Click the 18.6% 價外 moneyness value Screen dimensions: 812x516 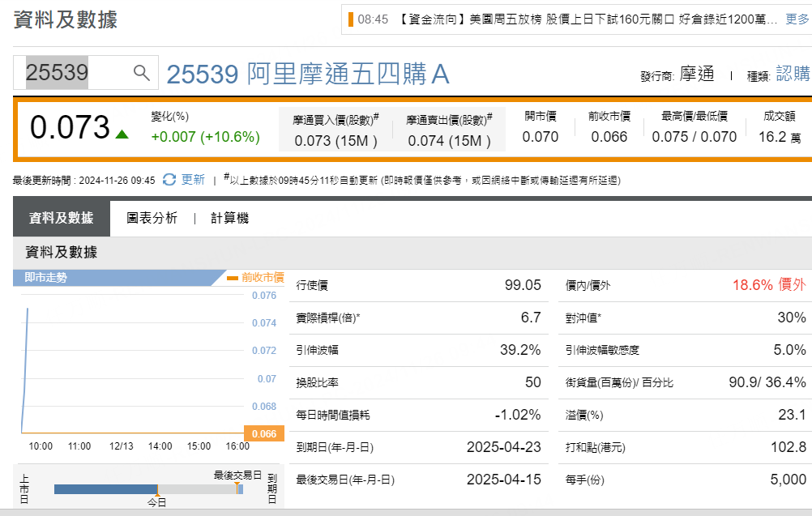(769, 284)
